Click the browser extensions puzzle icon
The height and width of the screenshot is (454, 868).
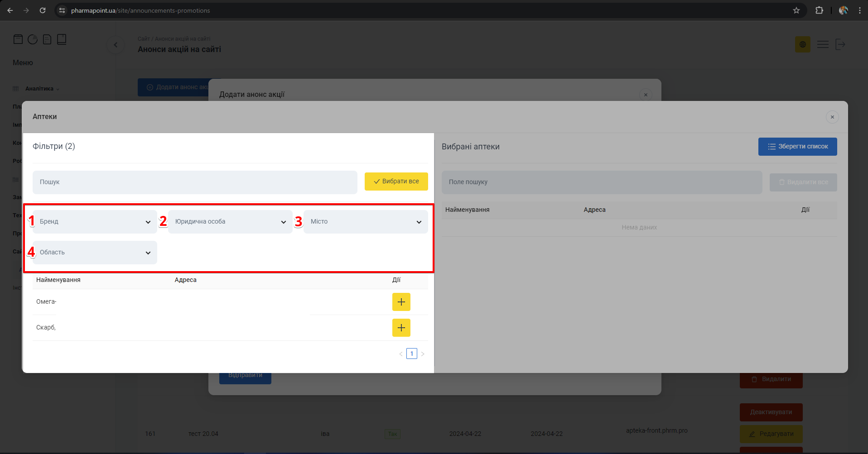[x=819, y=10]
